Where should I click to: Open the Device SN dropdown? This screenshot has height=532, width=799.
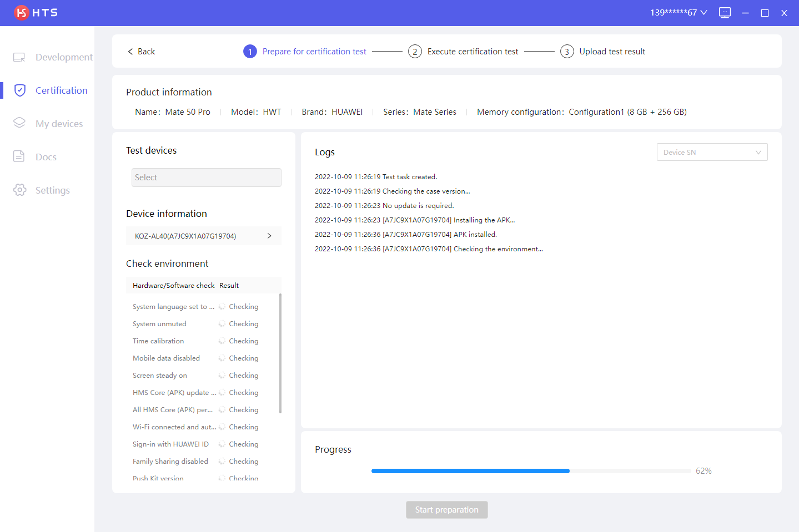point(712,152)
